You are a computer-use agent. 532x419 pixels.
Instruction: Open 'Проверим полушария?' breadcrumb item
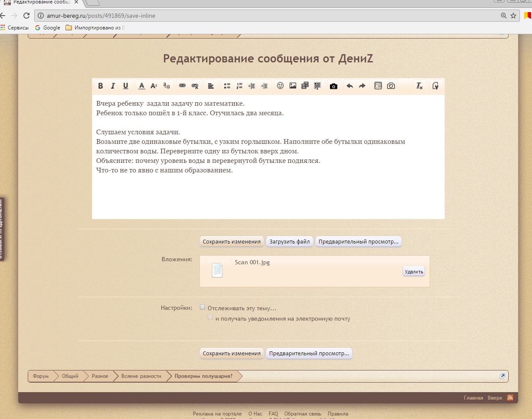pos(203,376)
